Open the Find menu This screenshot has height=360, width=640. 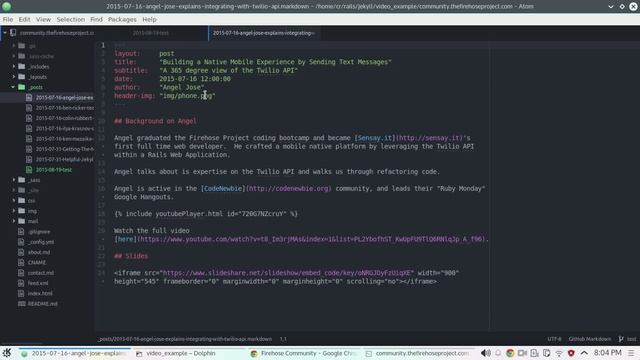pyautogui.click(x=96, y=19)
